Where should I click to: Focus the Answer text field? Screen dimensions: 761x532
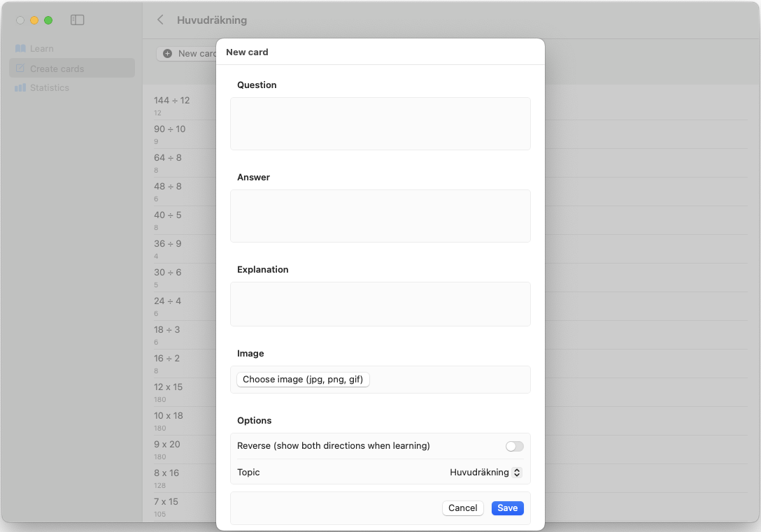380,216
